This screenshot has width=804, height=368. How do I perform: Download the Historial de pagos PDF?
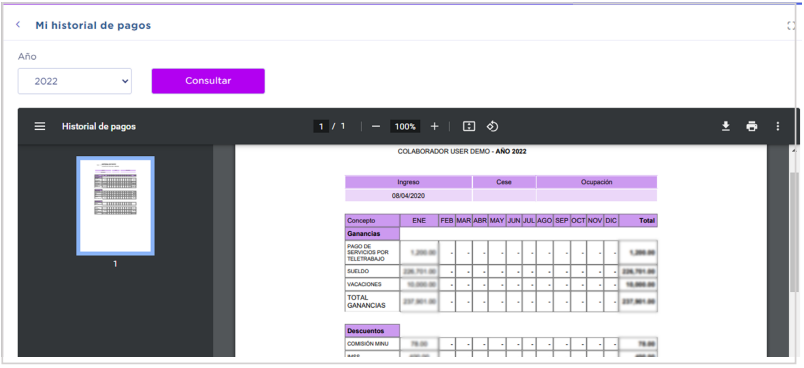coord(726,126)
